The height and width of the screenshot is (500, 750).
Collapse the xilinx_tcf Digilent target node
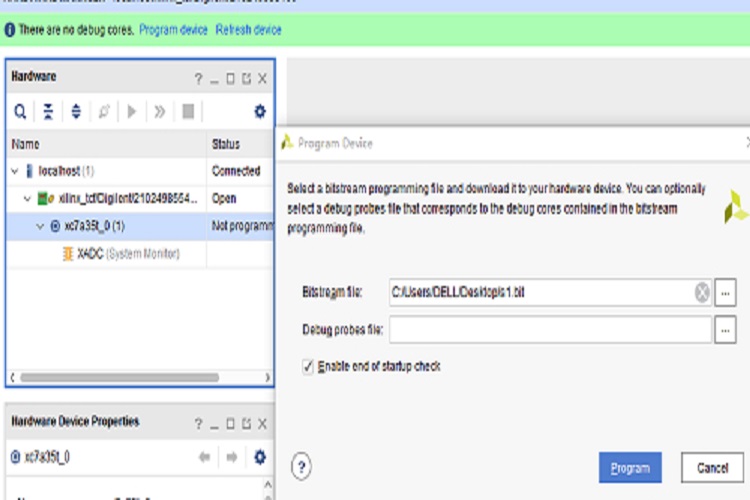(28, 199)
